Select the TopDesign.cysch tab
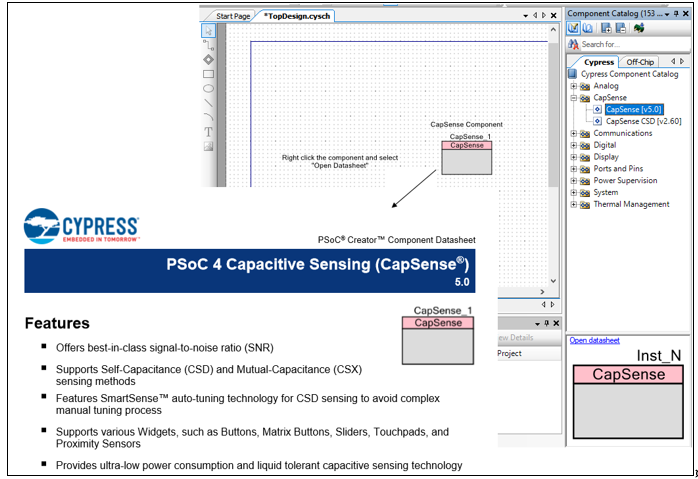 (297, 16)
